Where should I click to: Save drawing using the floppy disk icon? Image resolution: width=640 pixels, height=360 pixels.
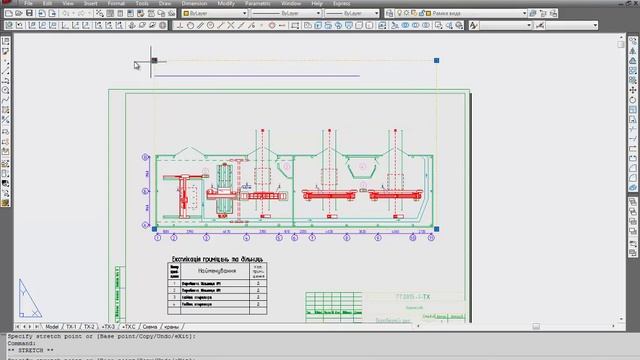(x=29, y=13)
